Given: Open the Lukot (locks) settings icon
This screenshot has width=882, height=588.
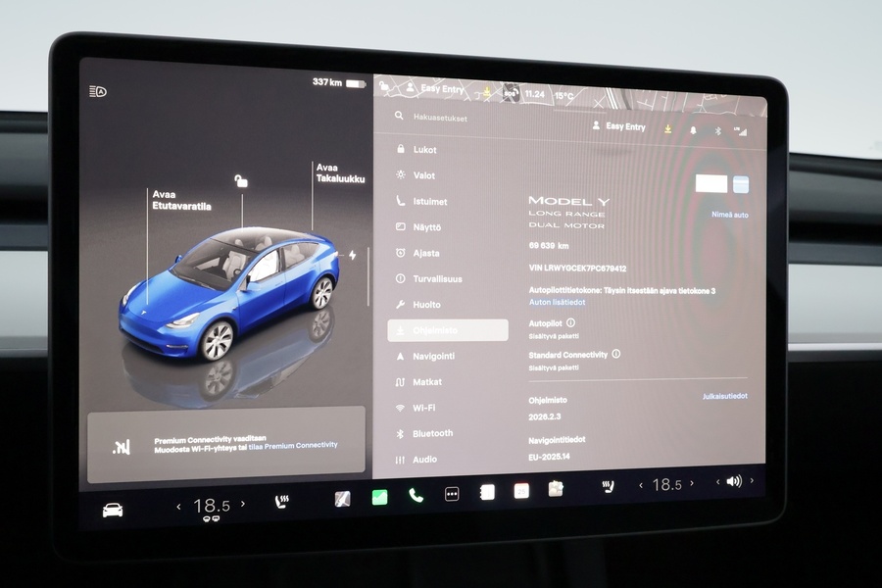Looking at the screenshot, I should tap(403, 150).
